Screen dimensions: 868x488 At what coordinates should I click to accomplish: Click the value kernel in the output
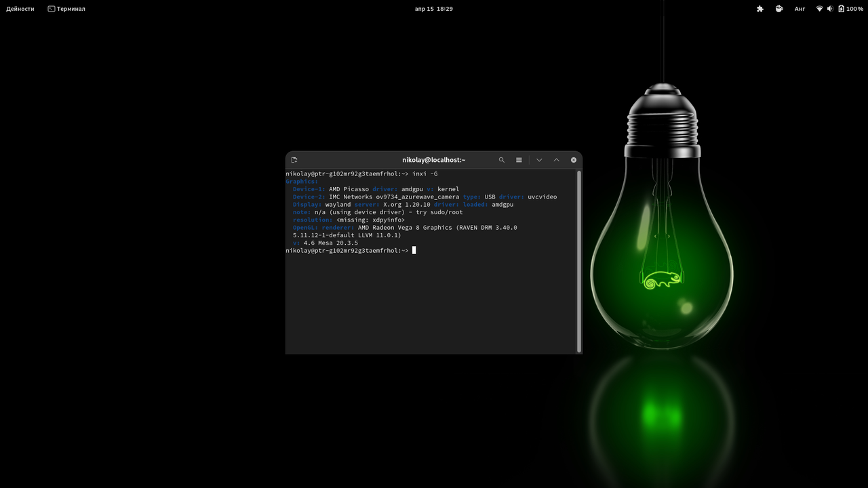pos(448,189)
